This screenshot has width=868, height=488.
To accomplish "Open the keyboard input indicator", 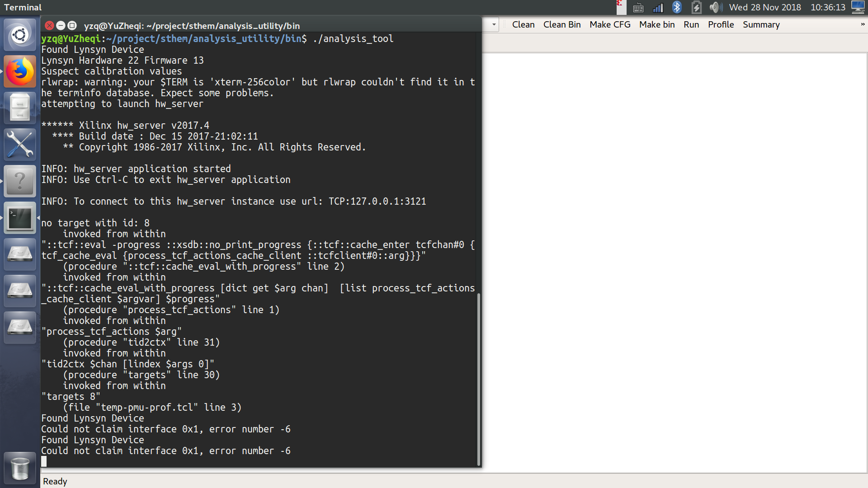I will coord(638,7).
